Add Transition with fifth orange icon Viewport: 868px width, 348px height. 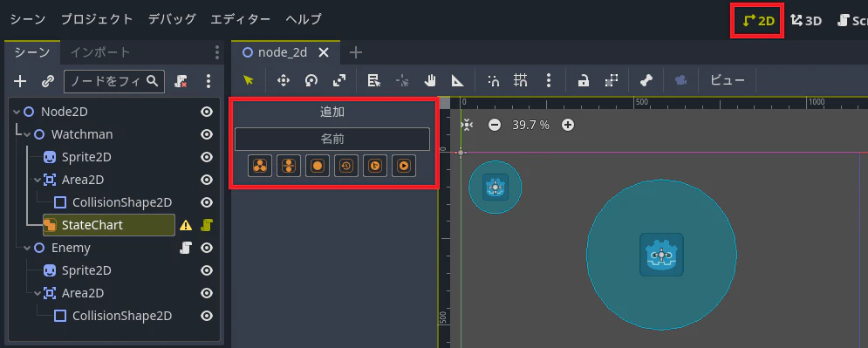click(375, 166)
